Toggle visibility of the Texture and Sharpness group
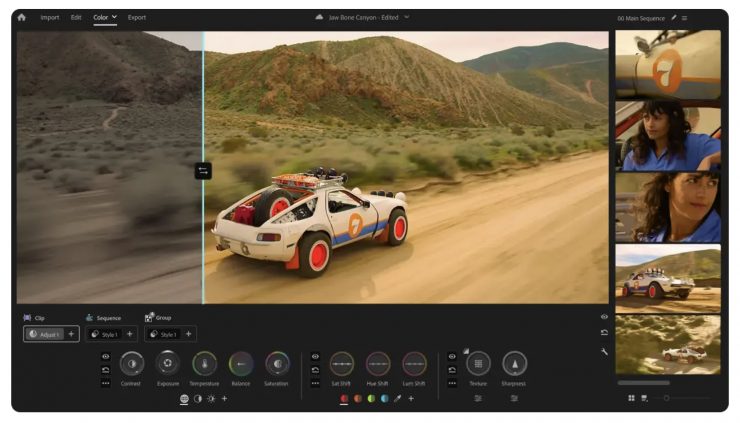The image size is (740, 423). (x=452, y=355)
